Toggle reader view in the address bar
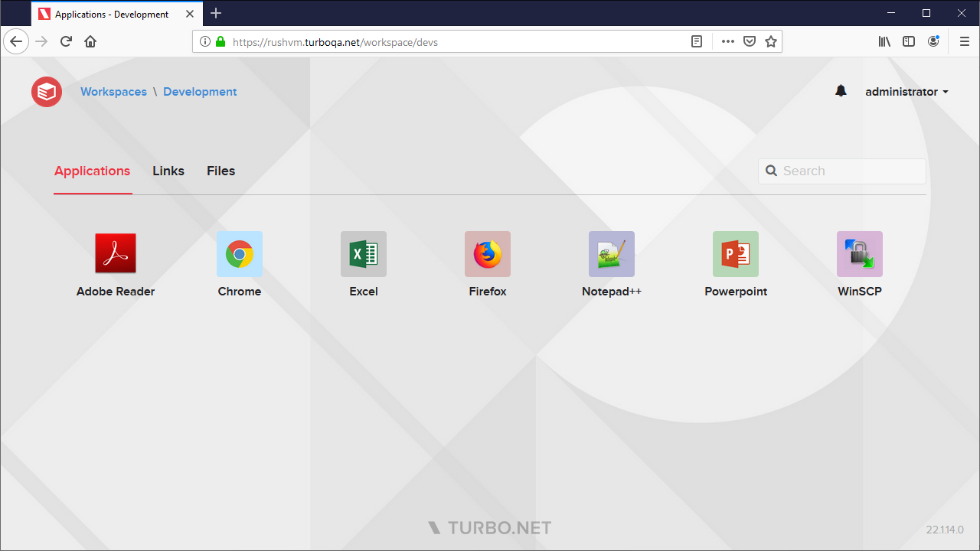The width and height of the screenshot is (980, 551). click(x=696, y=41)
